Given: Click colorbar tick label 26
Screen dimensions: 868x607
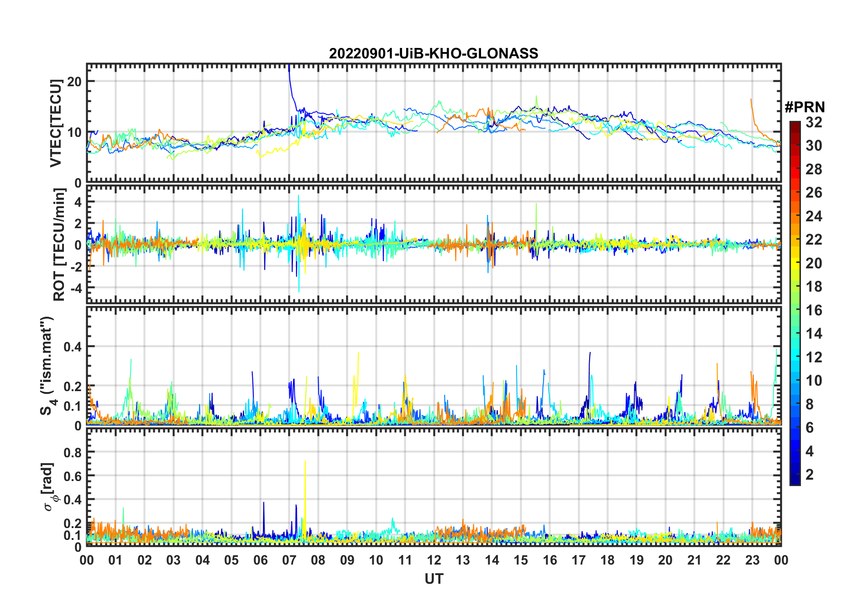Looking at the screenshot, I should [814, 193].
